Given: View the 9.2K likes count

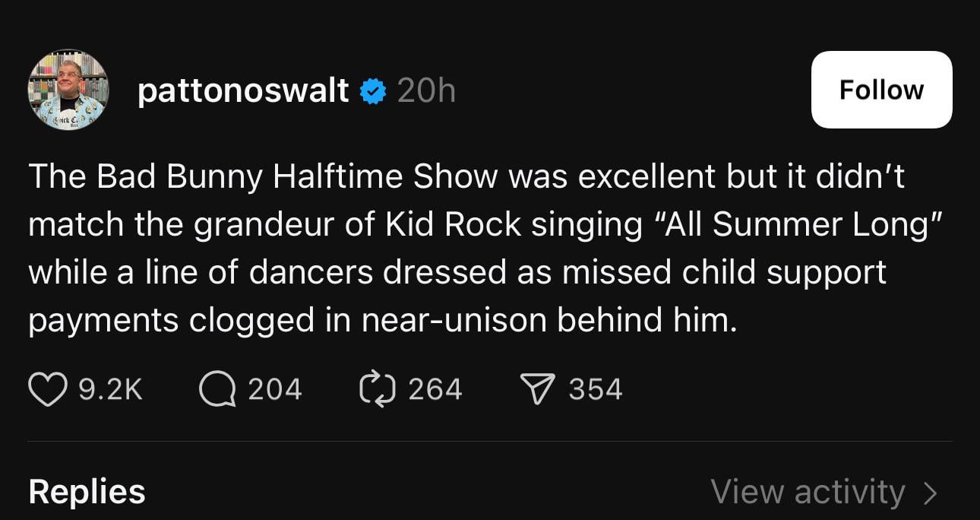Looking at the screenshot, I should 110,389.
